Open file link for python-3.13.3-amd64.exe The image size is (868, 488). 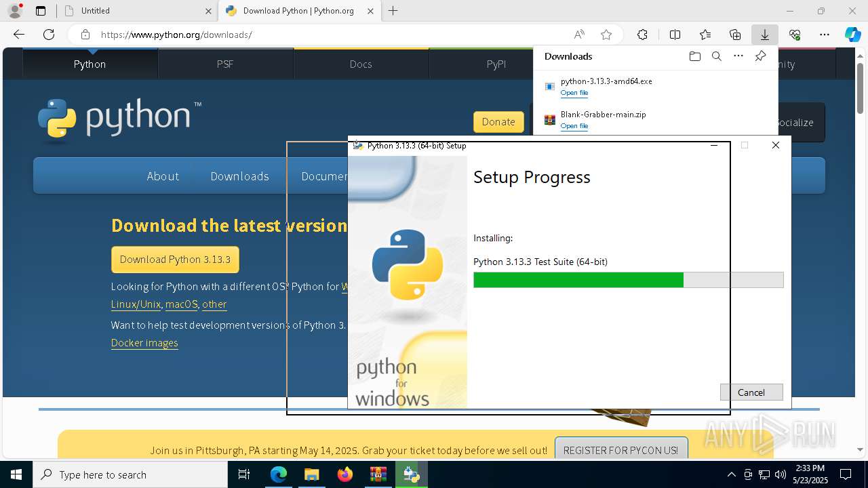574,93
